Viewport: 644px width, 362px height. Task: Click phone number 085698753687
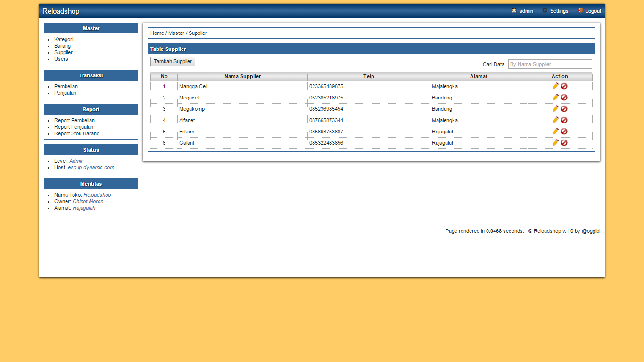tap(326, 132)
